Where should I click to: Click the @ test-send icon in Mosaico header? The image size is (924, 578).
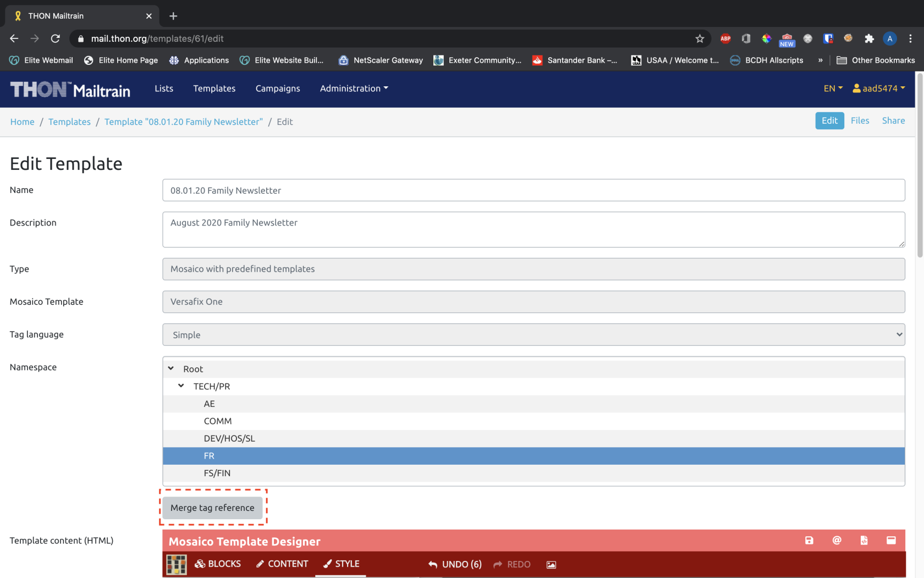click(x=837, y=541)
